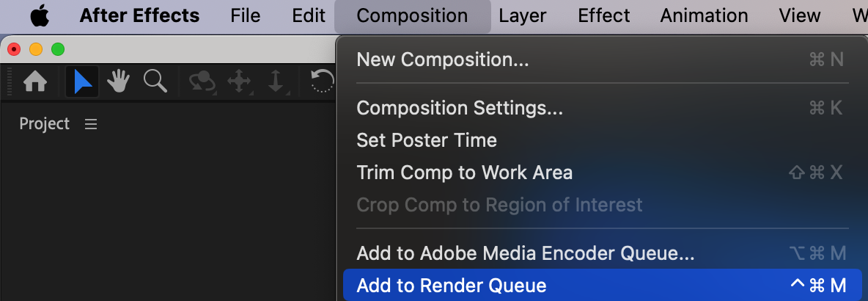Open the Layer menu
Screen dimensions: 868x301
[522, 16]
